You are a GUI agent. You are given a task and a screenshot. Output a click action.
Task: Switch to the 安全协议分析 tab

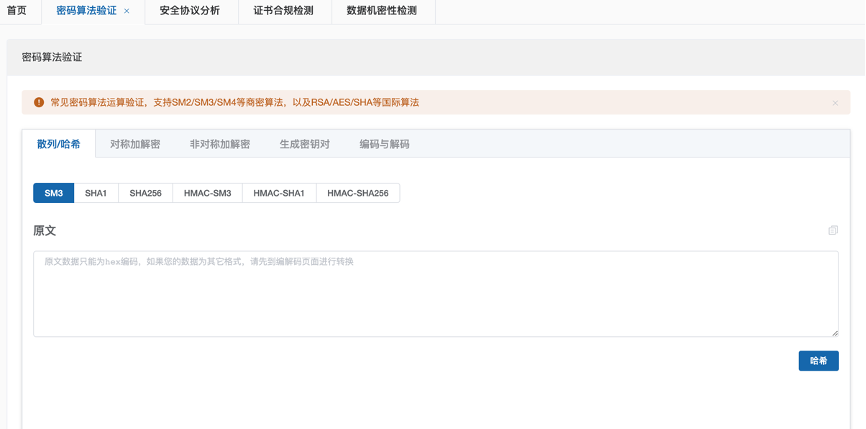pos(189,11)
